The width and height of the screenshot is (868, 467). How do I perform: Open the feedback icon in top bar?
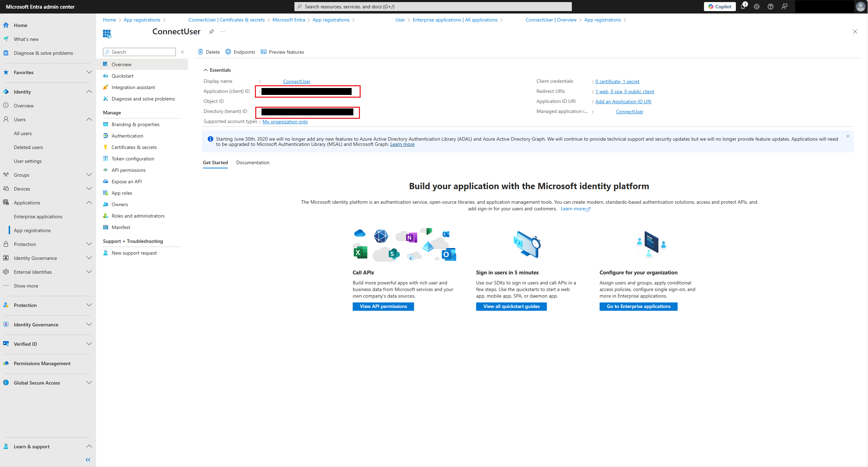click(784, 7)
